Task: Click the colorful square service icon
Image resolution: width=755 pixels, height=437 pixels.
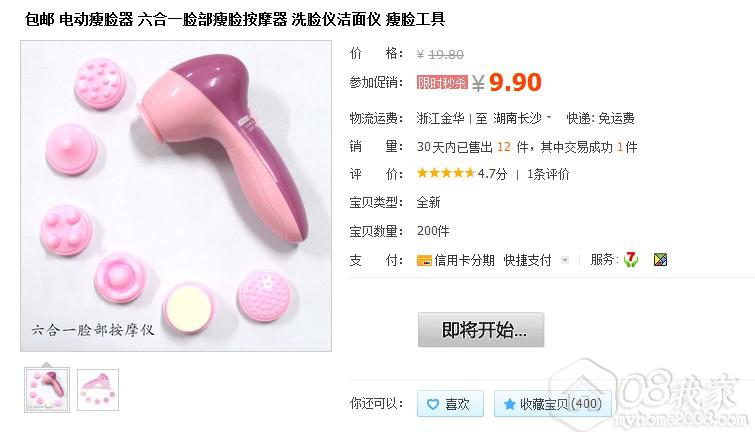Action: (660, 260)
